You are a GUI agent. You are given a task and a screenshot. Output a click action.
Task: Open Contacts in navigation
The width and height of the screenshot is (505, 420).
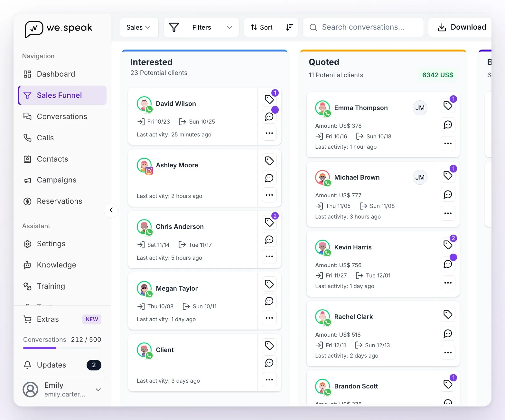click(62, 159)
